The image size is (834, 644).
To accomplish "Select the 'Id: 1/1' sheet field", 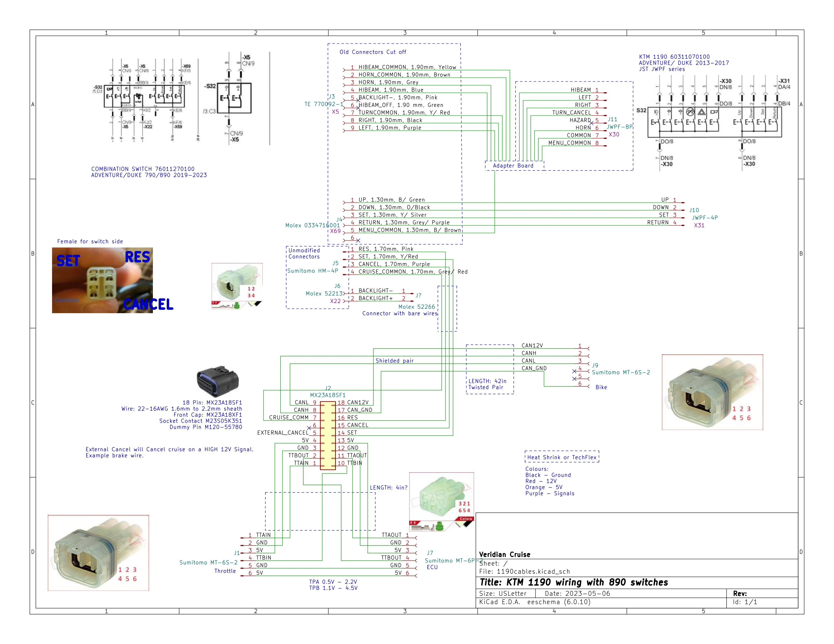I will [x=745, y=602].
